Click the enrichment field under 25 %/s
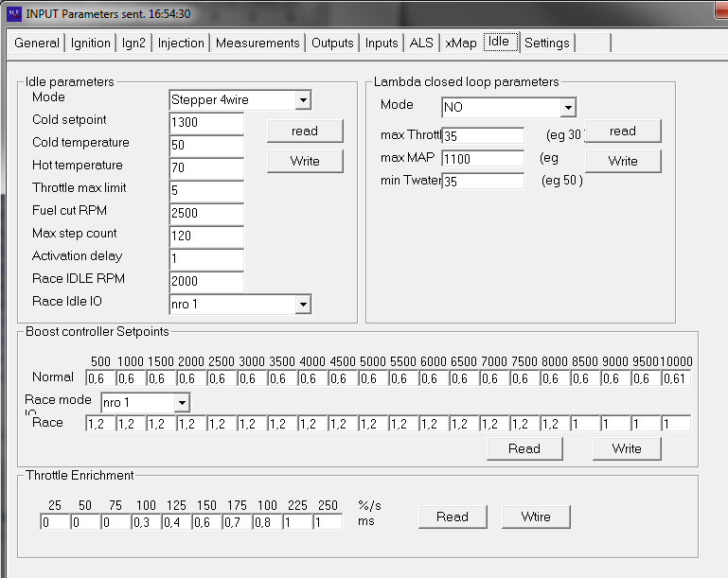 coord(55,522)
